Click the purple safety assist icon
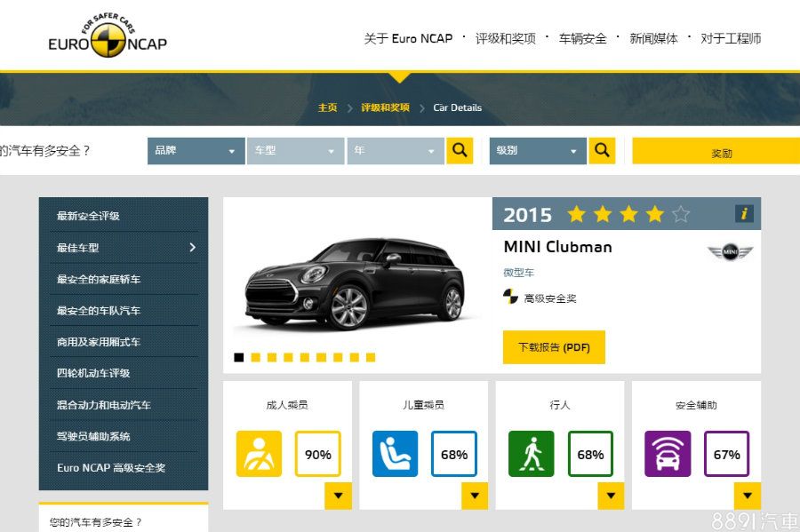Viewport: 800px width, 532px height. [667, 454]
